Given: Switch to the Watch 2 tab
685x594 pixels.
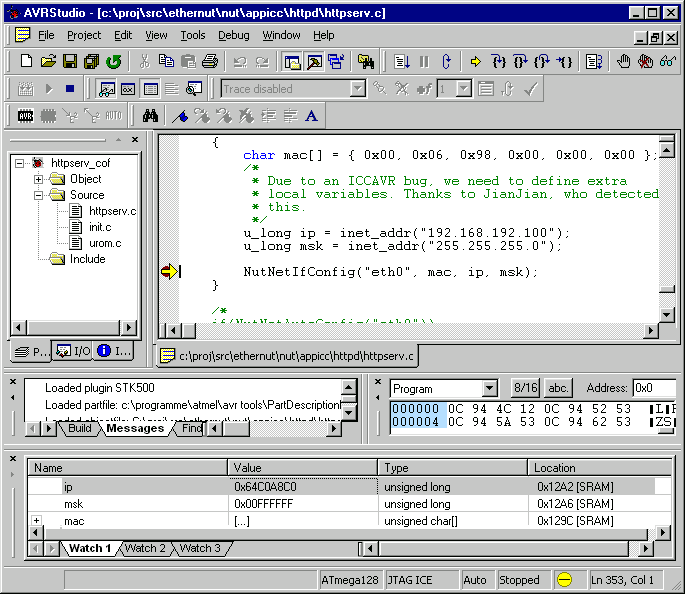Looking at the screenshot, I should (x=145, y=548).
